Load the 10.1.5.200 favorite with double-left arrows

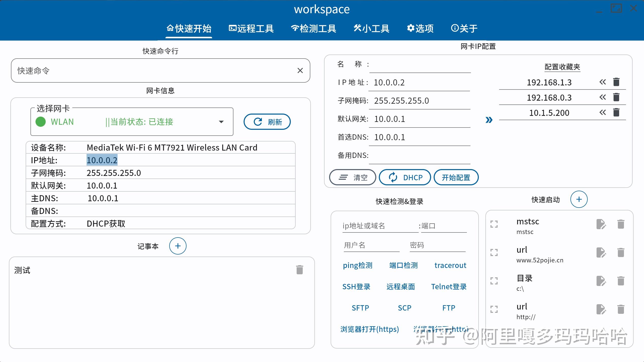[x=603, y=112]
